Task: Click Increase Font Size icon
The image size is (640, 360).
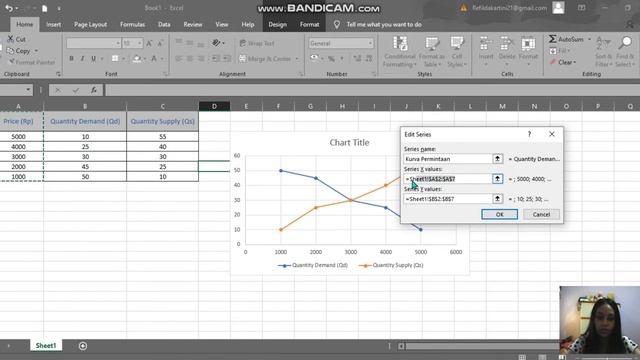Action: (149, 43)
